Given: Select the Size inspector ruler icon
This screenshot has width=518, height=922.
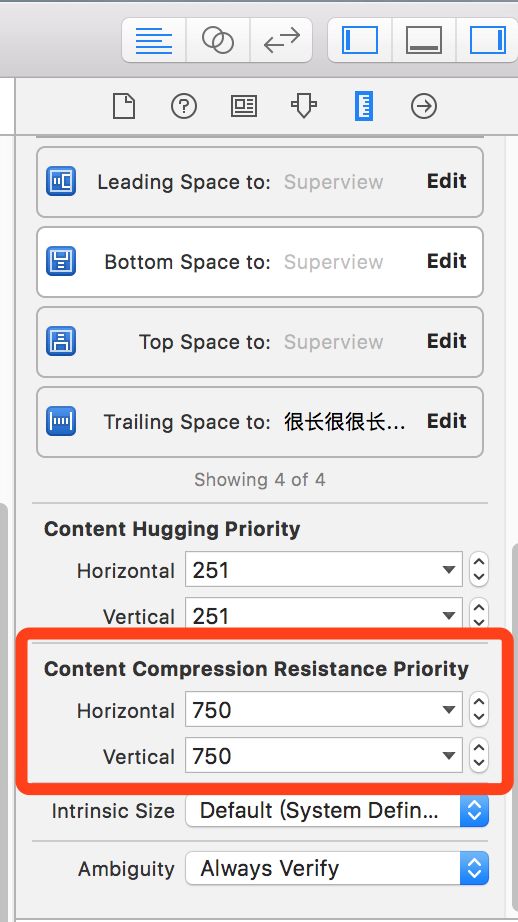Looking at the screenshot, I should tap(364, 106).
